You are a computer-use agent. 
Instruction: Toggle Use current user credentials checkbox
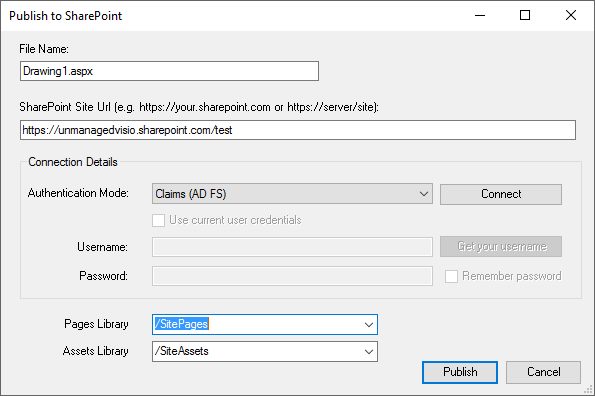[159, 220]
